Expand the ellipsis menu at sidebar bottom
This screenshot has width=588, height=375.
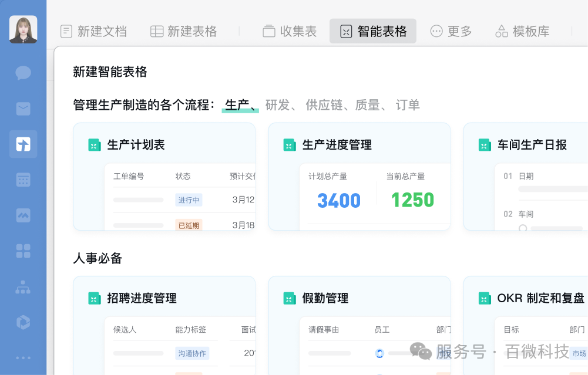point(23,358)
